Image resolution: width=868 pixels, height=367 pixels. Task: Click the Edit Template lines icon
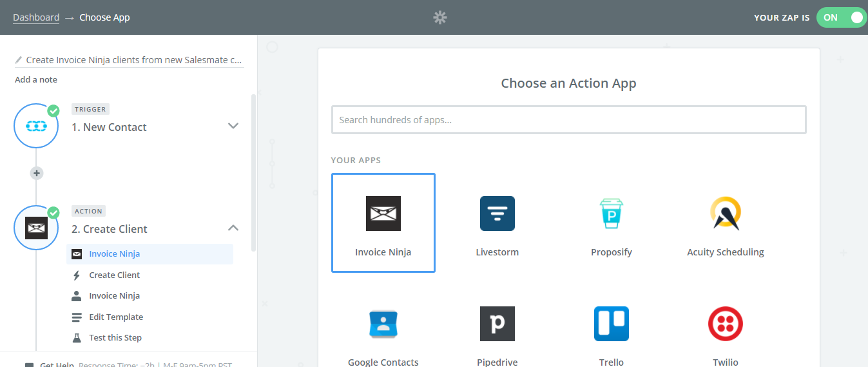(x=77, y=317)
